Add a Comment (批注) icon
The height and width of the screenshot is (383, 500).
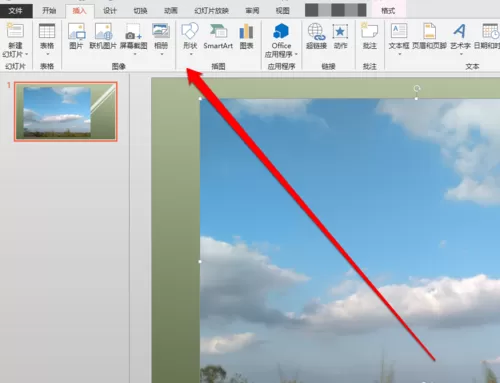point(369,31)
